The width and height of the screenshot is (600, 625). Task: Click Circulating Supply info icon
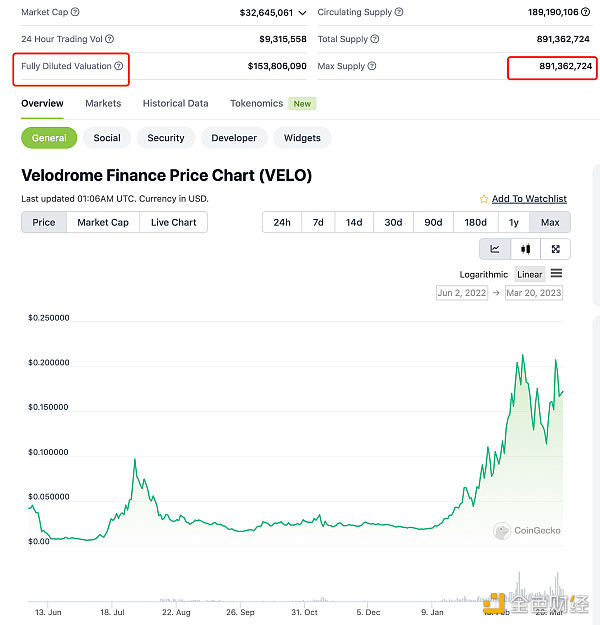coord(400,12)
